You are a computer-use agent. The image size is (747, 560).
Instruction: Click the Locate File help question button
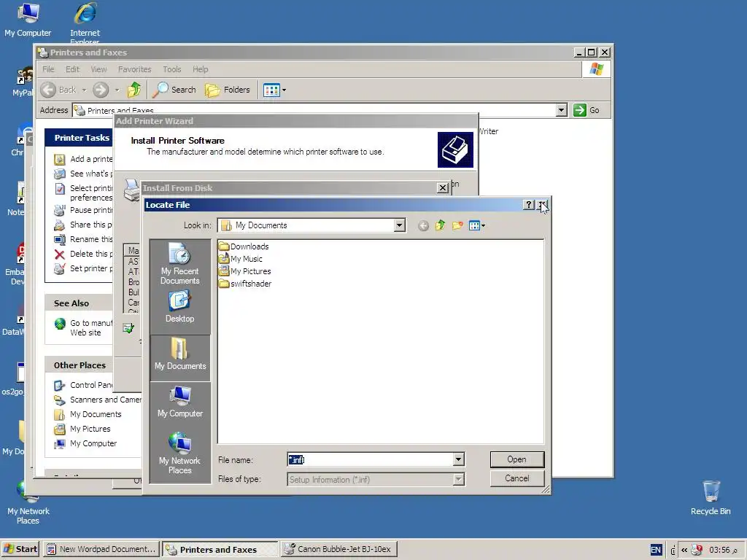tap(529, 205)
